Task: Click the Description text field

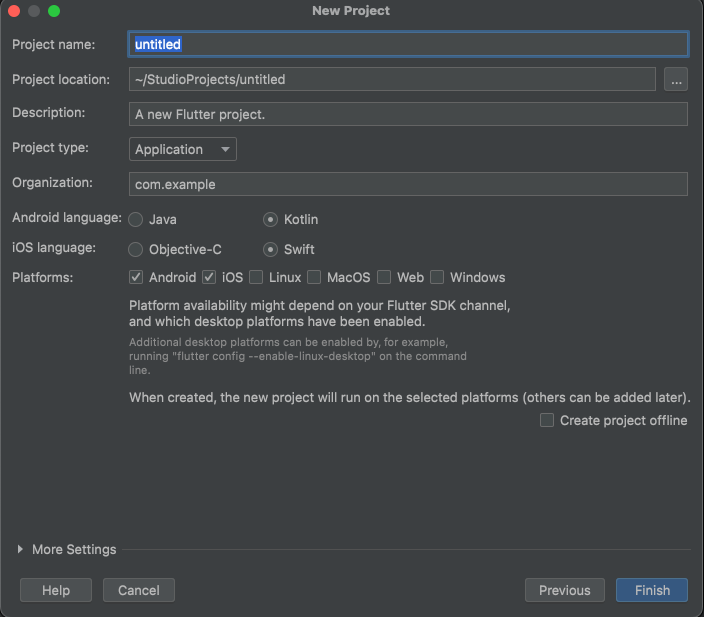Action: tap(408, 114)
